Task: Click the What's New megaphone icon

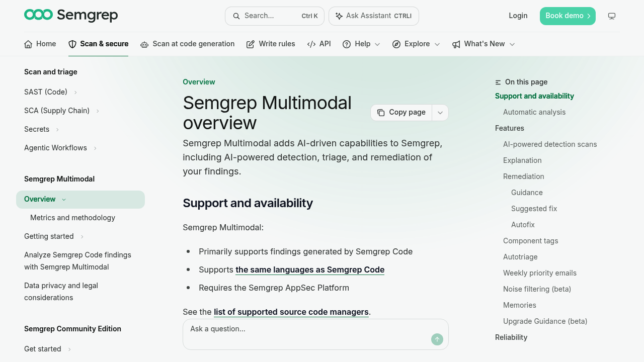Action: [456, 44]
